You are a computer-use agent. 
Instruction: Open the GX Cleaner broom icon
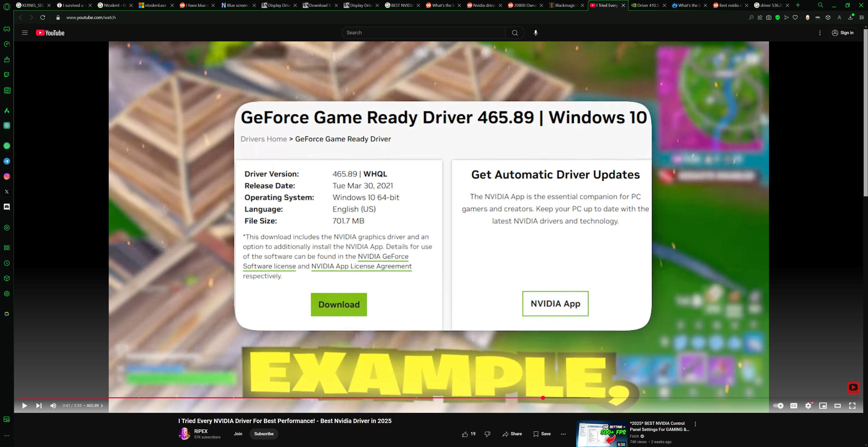tap(7, 60)
